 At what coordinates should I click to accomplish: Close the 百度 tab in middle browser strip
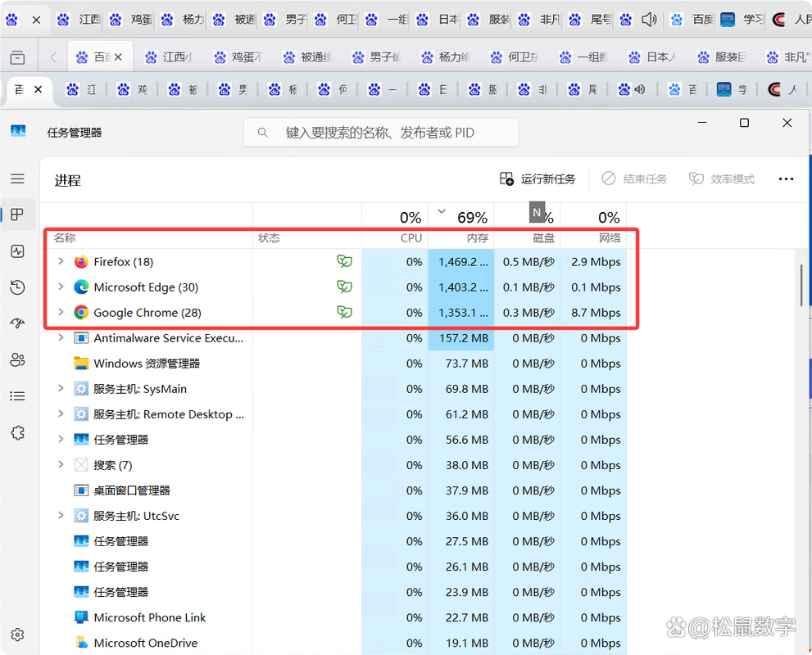tap(119, 57)
